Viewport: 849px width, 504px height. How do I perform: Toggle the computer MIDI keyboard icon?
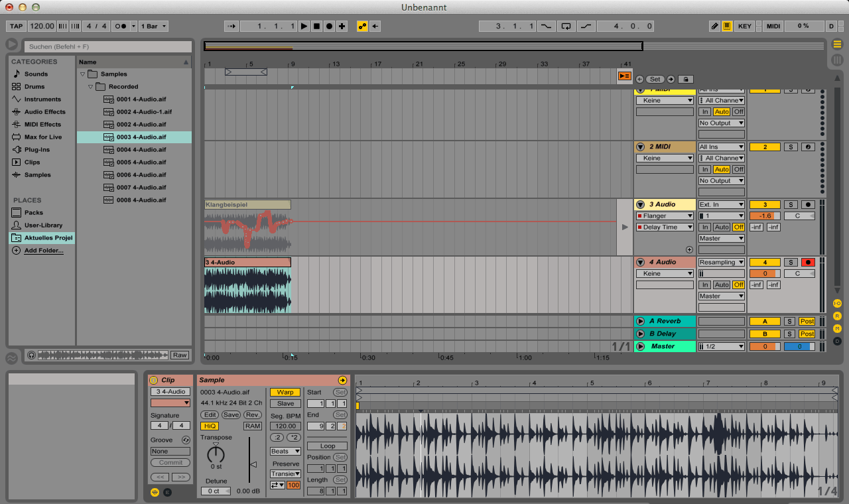pos(727,27)
